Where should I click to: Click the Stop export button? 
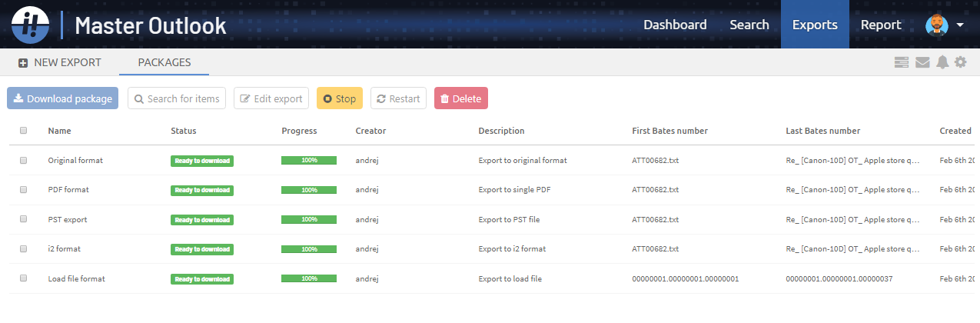339,98
